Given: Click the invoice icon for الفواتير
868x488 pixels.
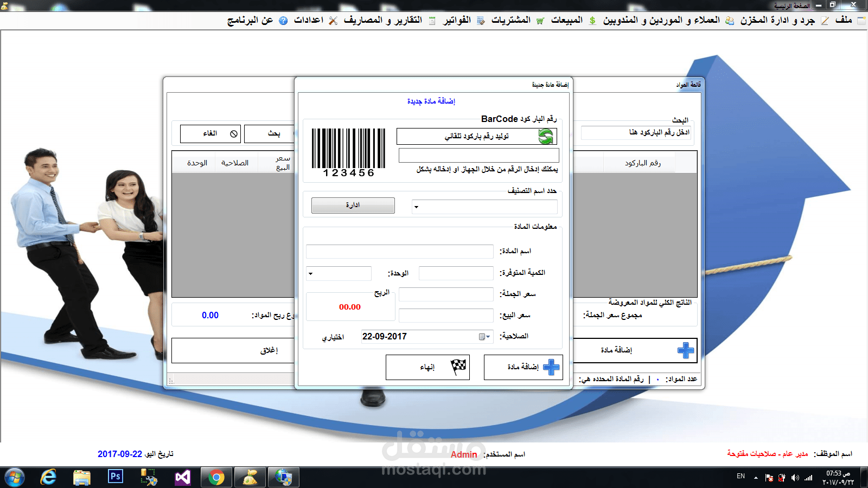Looking at the screenshot, I should [480, 22].
